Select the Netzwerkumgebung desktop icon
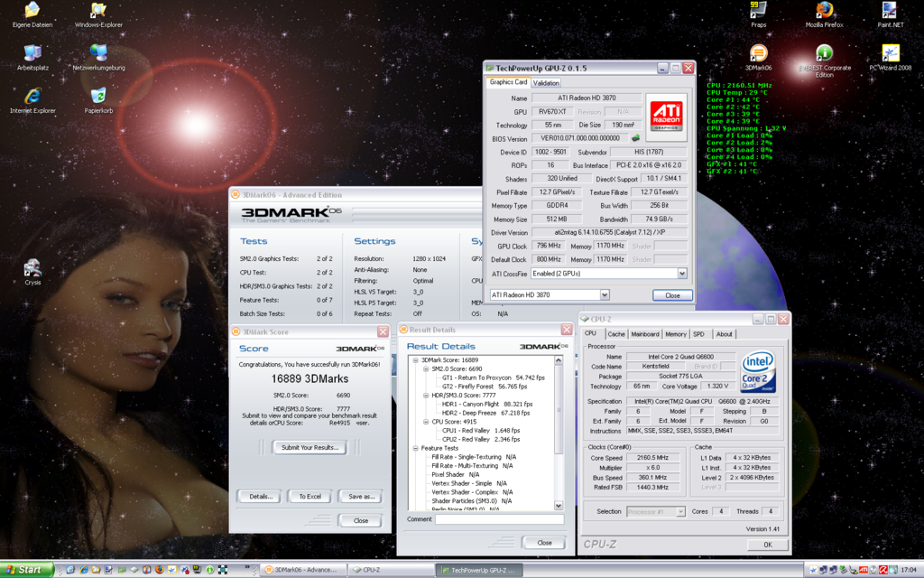 (98, 58)
